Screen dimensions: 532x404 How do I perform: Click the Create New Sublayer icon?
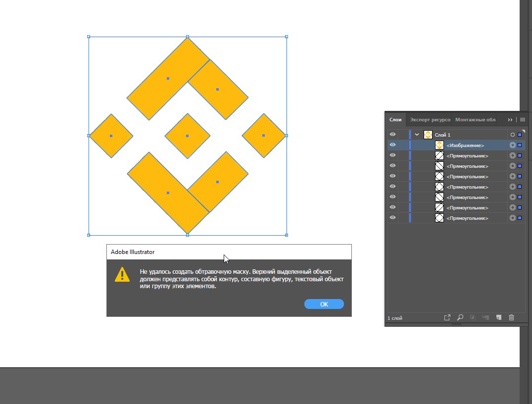[x=485, y=317]
